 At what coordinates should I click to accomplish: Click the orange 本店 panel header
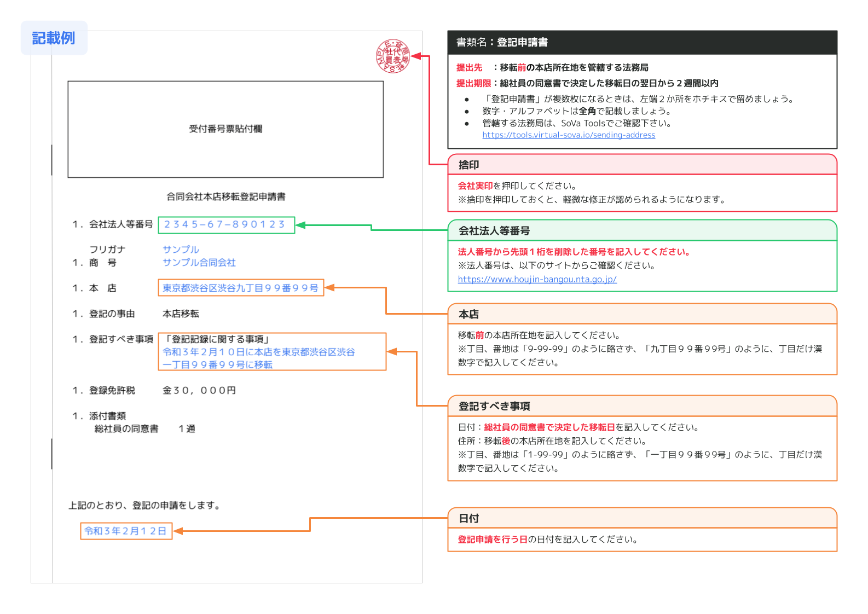click(642, 314)
